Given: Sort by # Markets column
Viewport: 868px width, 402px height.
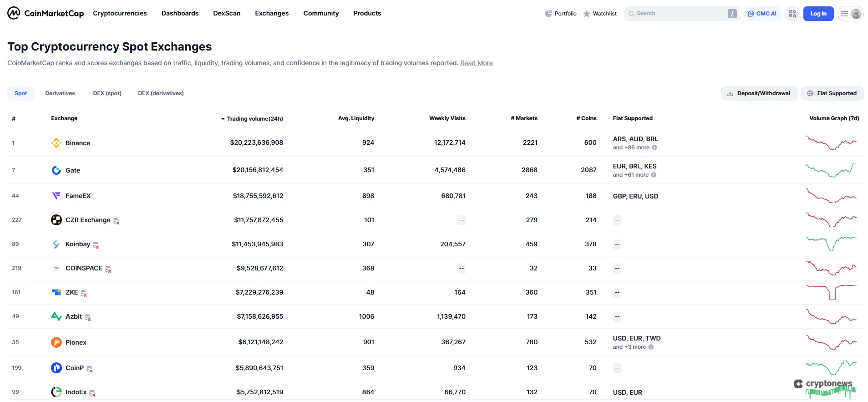Looking at the screenshot, I should pyautogui.click(x=524, y=118).
